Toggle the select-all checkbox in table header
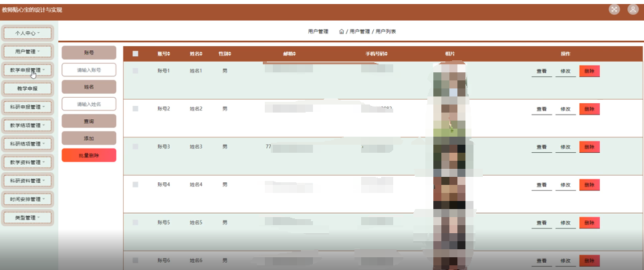Image resolution: width=644 pixels, height=270 pixels. click(x=135, y=54)
